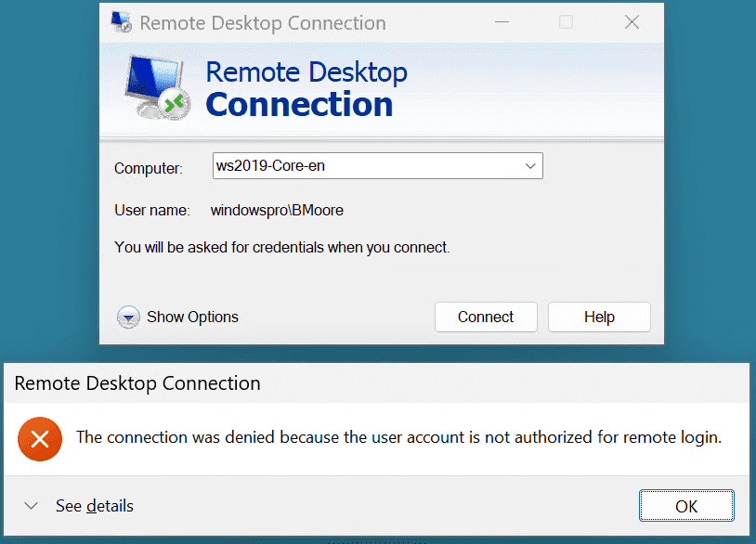Click the user name windowspro\BMoore
This screenshot has width=756, height=544.
[277, 211]
